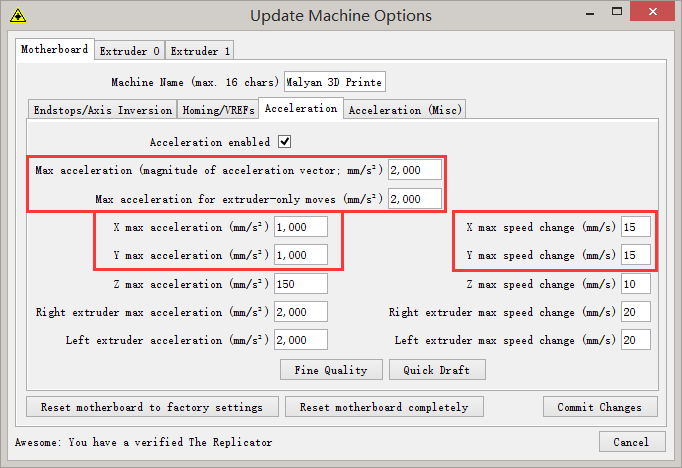Click Left extruder max speed change field
Image resolution: width=682 pixels, height=468 pixels.
click(x=635, y=341)
